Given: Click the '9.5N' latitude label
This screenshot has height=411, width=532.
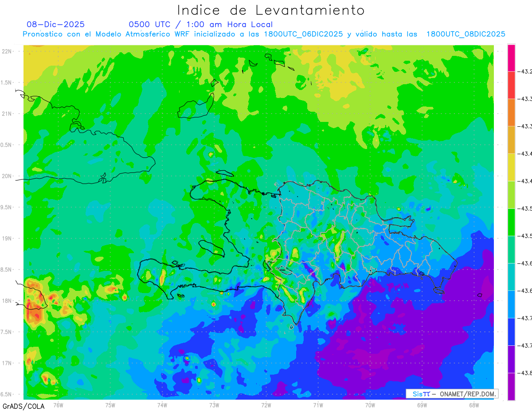Looking at the screenshot, I should pyautogui.click(x=6, y=207).
